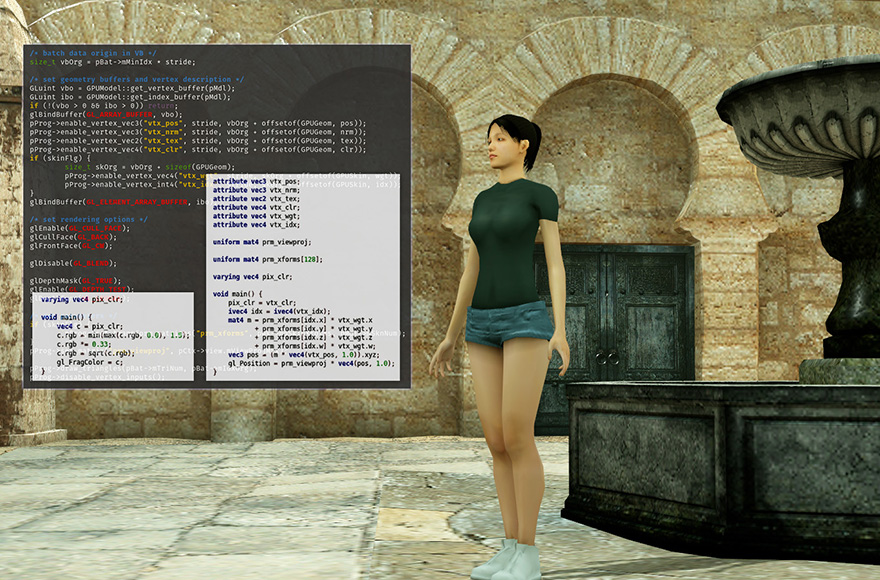880x580 pixels.
Task: Click the line "c.rgb = sqrt(c.rgb);"
Action: (95, 353)
